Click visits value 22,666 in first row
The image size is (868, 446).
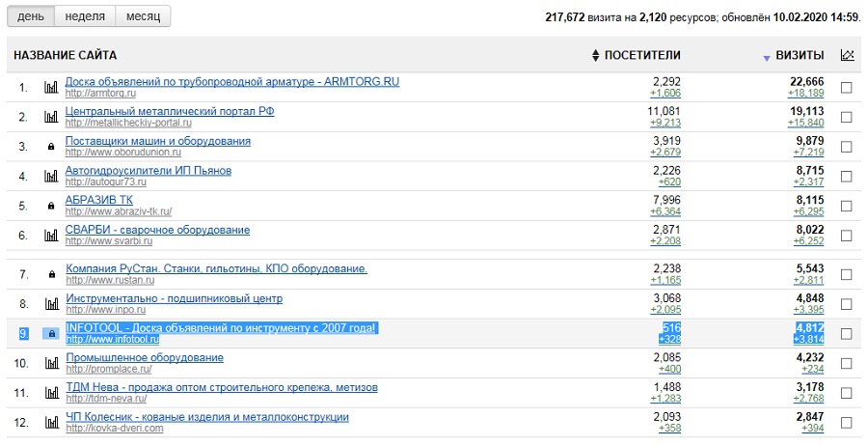coord(806,81)
